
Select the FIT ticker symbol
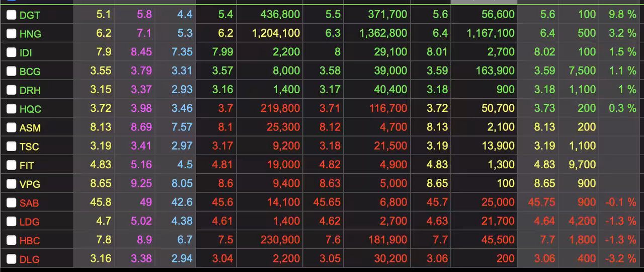click(27, 166)
